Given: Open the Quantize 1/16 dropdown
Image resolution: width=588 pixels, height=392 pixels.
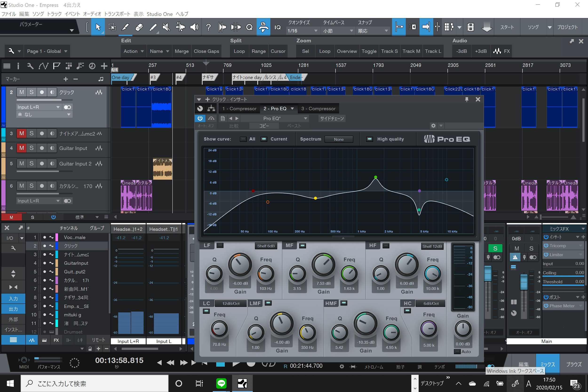Looking at the screenshot, I should coord(302,31).
